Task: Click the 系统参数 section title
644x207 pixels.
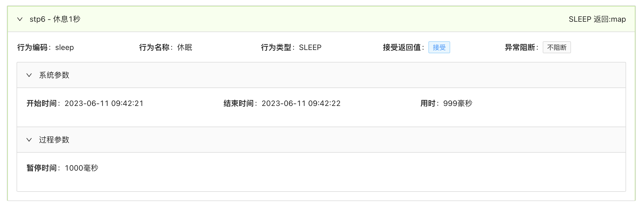Action: click(x=54, y=75)
